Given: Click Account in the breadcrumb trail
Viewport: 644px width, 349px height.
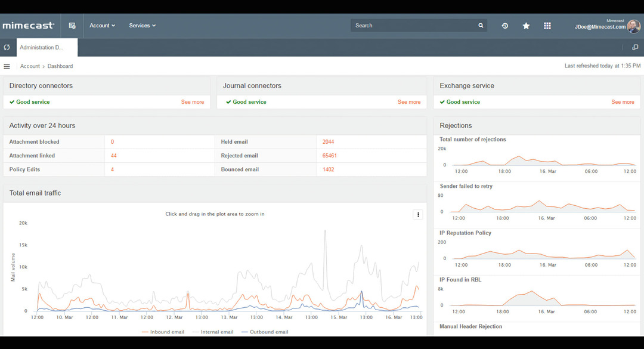Looking at the screenshot, I should coord(30,66).
